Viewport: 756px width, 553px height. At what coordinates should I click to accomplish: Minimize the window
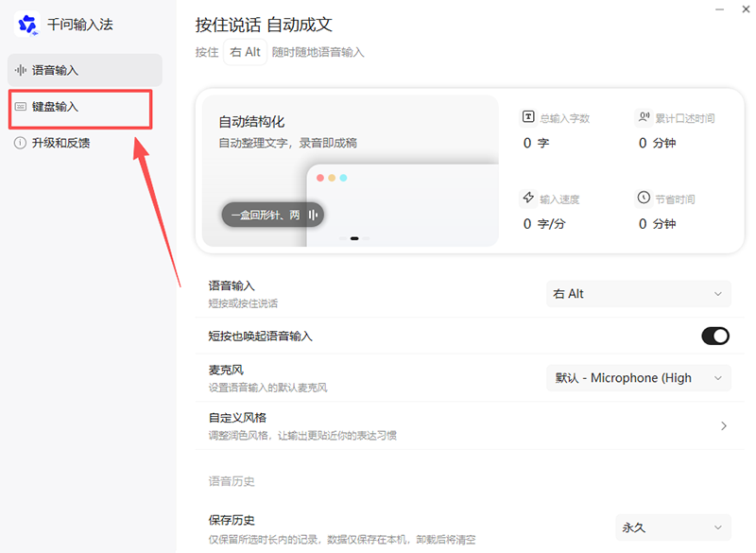[x=719, y=9]
